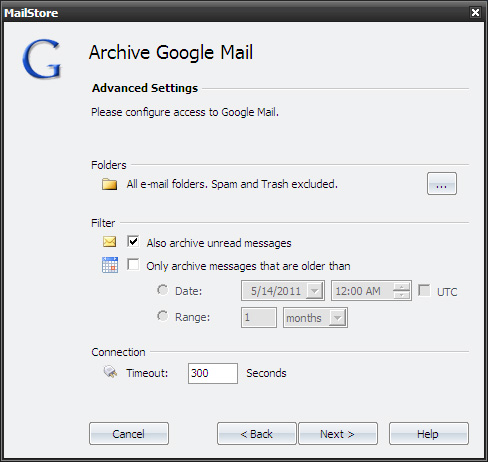Click the calendar icon next to older-than filter
This screenshot has height=462, width=488.
pyautogui.click(x=110, y=265)
